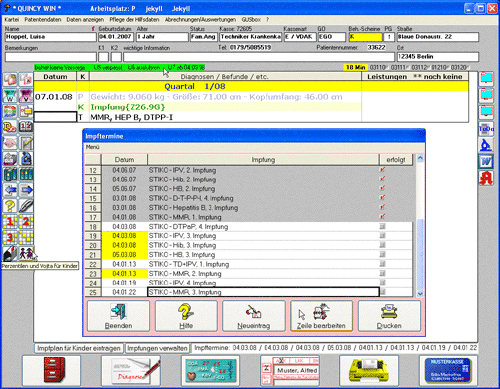500x389 pixels.
Task: Open Perzentilen und Vojta für Kinder icon
Action: click(26, 254)
